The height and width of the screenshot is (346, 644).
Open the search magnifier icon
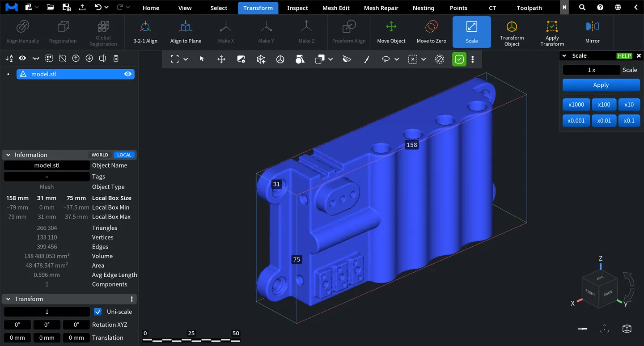click(x=582, y=8)
